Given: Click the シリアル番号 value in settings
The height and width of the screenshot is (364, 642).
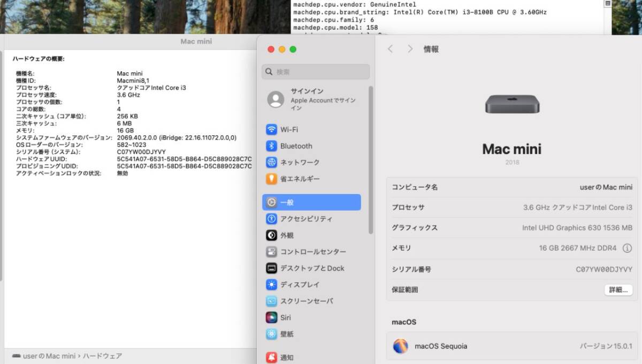Looking at the screenshot, I should click(604, 269).
